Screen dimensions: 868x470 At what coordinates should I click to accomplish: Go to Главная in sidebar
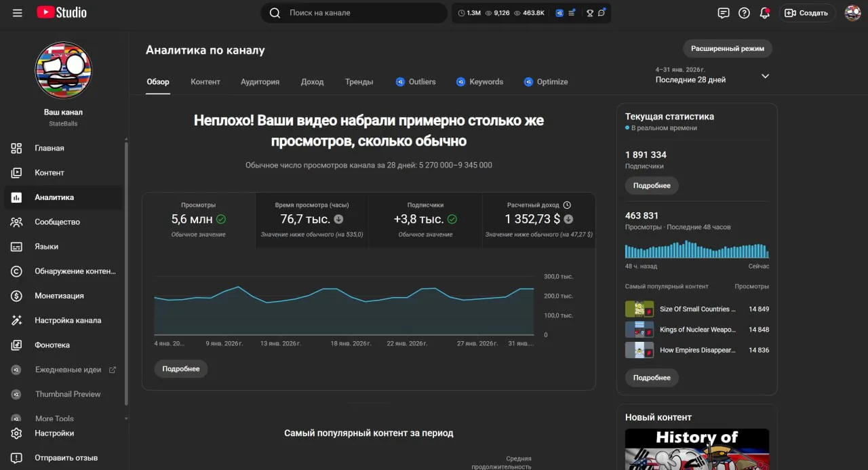pyautogui.click(x=64, y=148)
